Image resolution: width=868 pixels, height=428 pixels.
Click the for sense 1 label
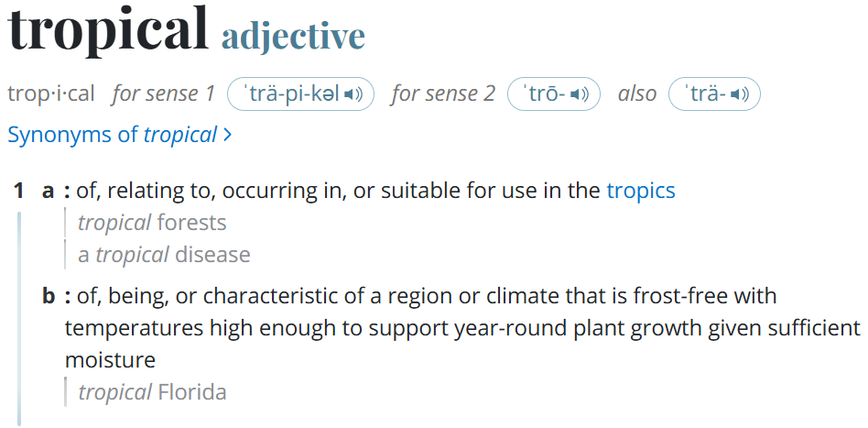pos(163,93)
